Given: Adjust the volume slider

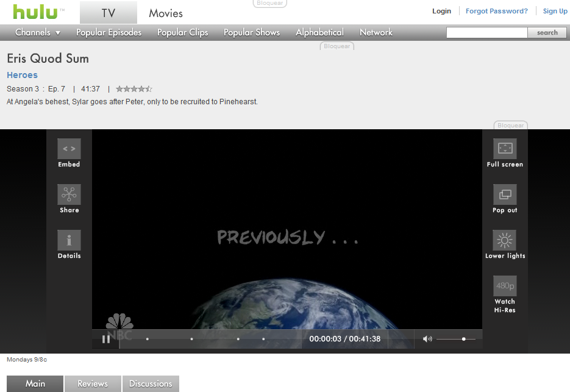Looking at the screenshot, I should pos(456,339).
